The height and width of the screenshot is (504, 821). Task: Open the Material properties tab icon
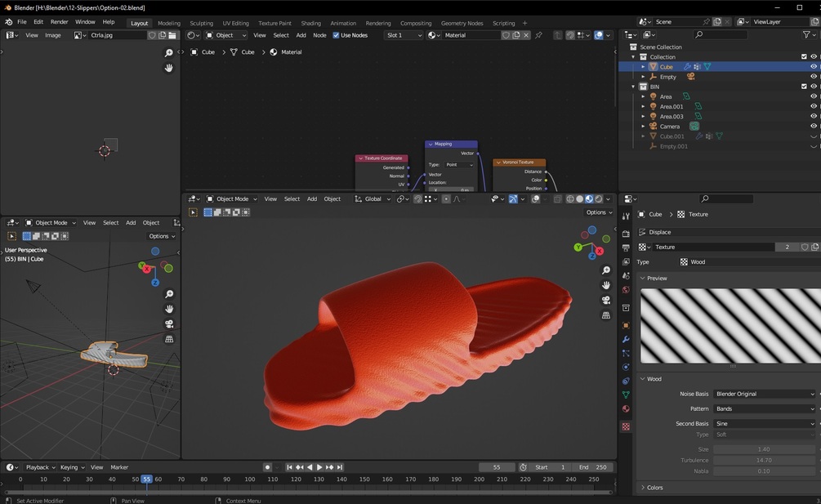[626, 408]
